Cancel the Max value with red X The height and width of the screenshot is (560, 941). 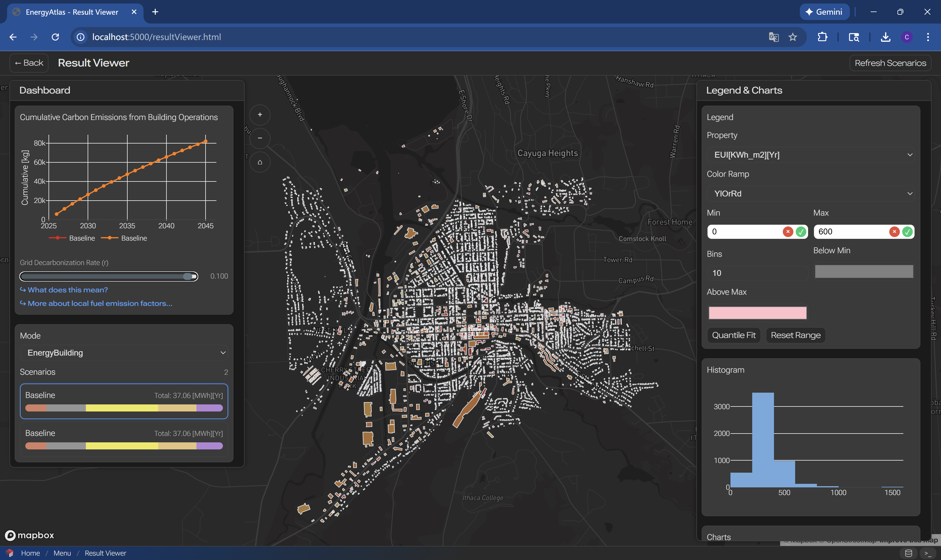click(x=894, y=232)
